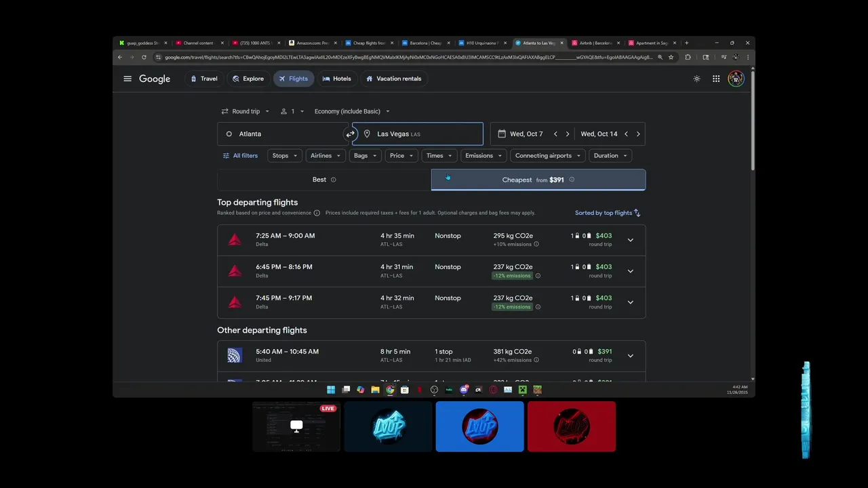Click emissions info icon for 7:45 PM flight

538,307
